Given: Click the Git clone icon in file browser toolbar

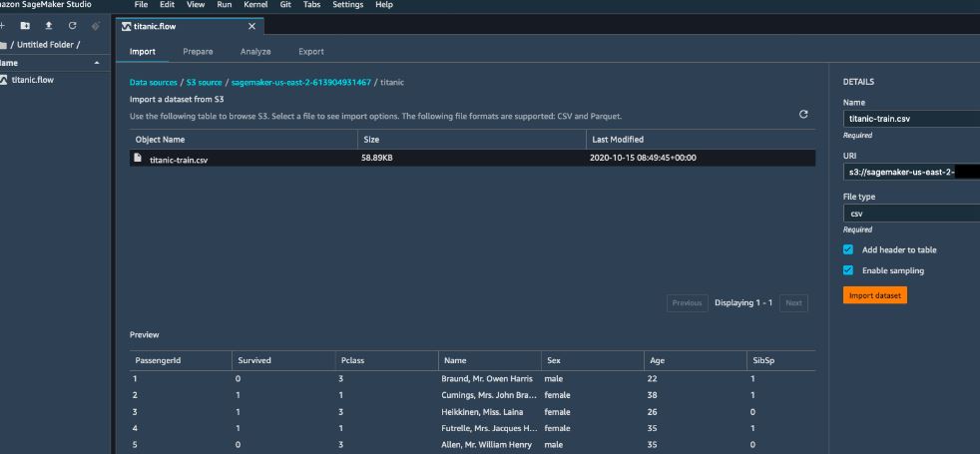Looking at the screenshot, I should [x=96, y=26].
